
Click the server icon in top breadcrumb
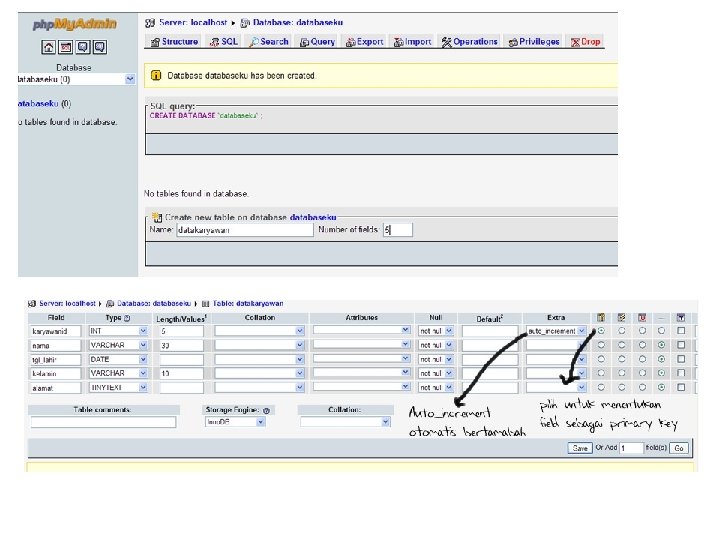(x=150, y=22)
